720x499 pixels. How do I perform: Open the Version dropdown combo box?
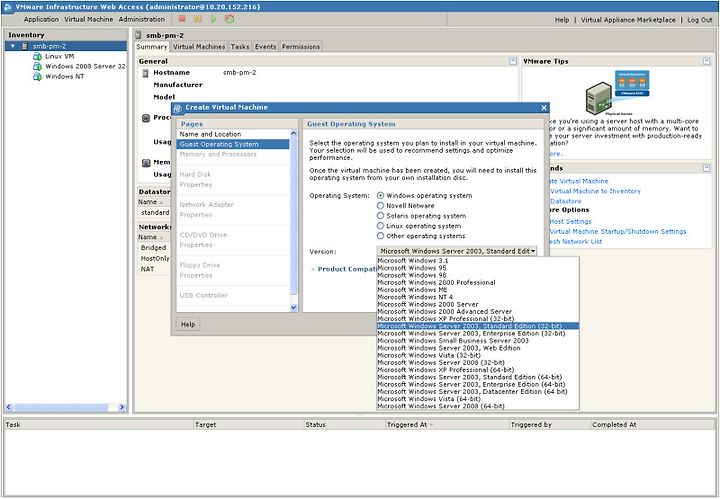456,251
